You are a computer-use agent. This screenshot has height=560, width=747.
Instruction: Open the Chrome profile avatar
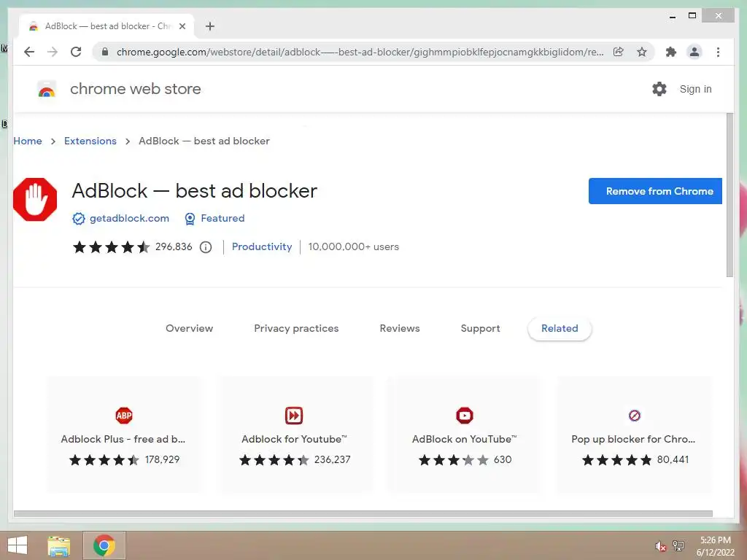pos(694,52)
